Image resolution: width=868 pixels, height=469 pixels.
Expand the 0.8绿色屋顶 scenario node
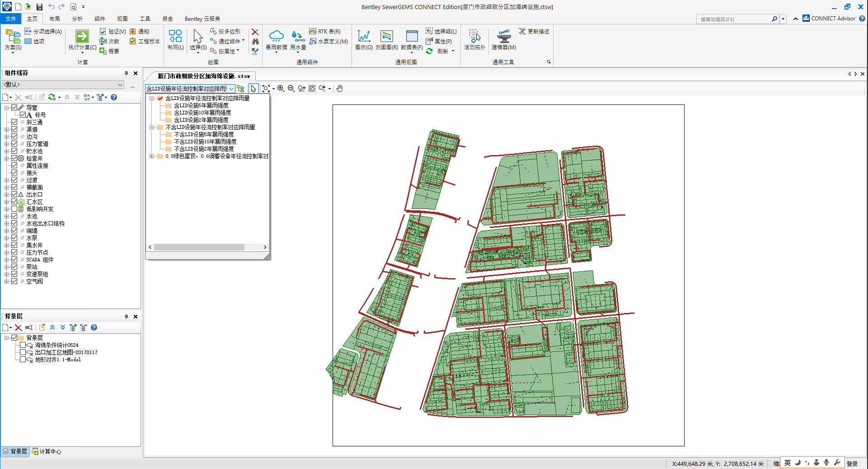(x=152, y=156)
